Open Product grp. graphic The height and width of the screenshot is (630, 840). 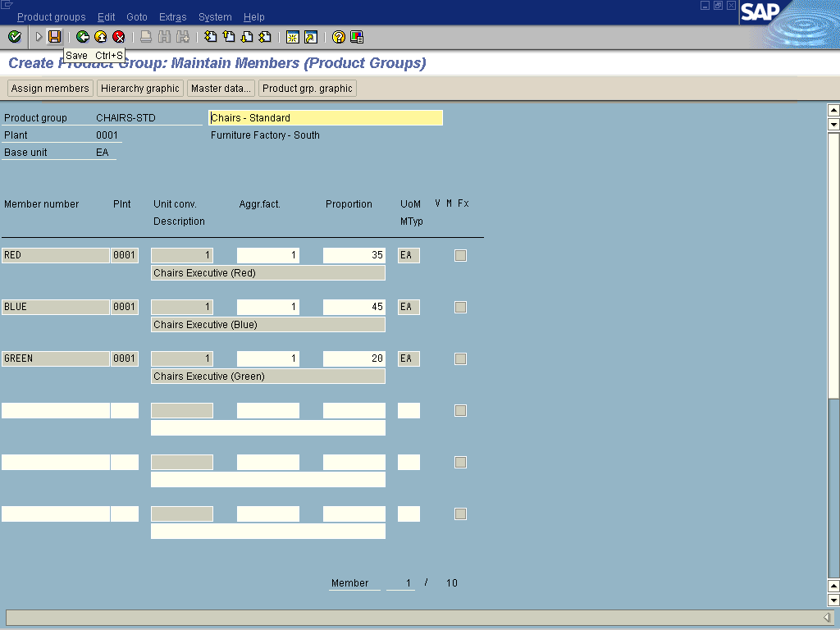[x=308, y=89]
